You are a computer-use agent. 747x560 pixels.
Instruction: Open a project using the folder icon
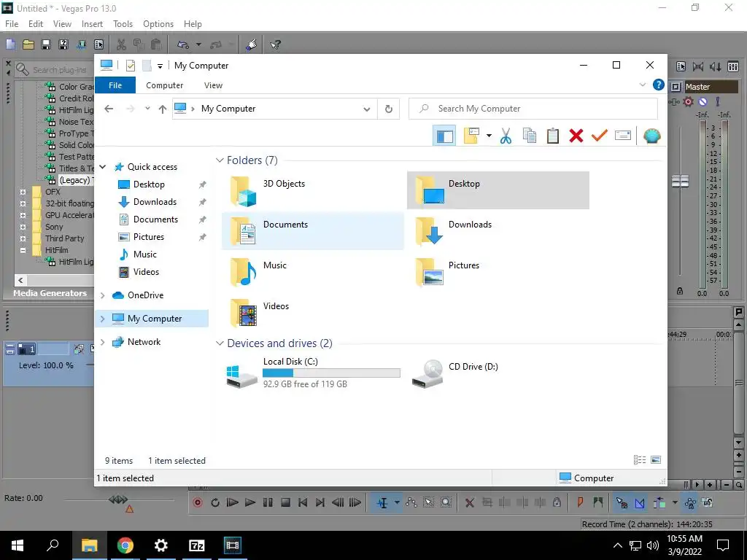28,44
